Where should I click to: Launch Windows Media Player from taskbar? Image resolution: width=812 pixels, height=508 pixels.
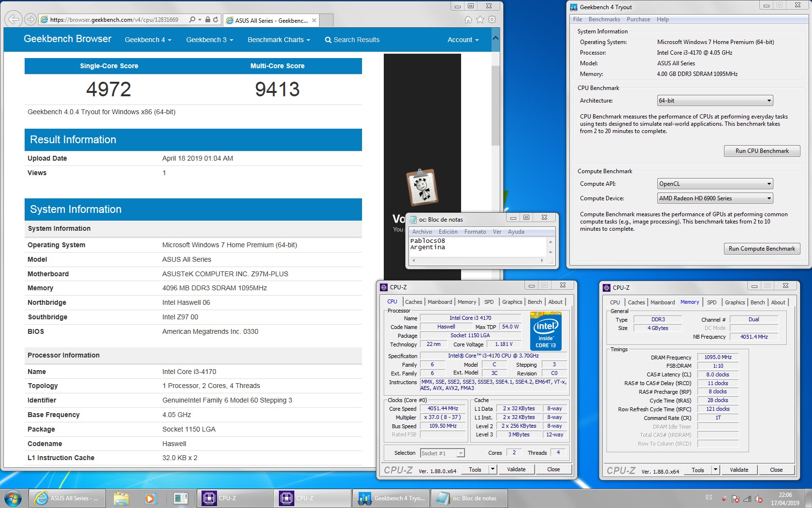[x=150, y=498]
